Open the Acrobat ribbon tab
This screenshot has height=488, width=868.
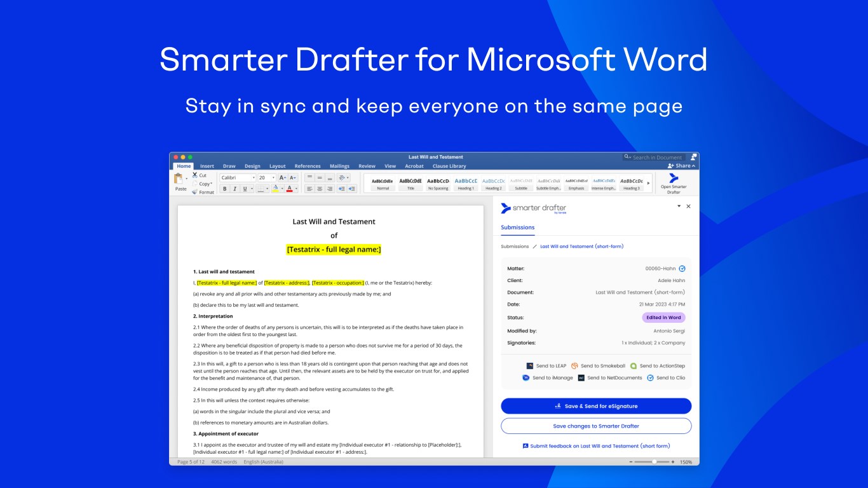pos(414,166)
